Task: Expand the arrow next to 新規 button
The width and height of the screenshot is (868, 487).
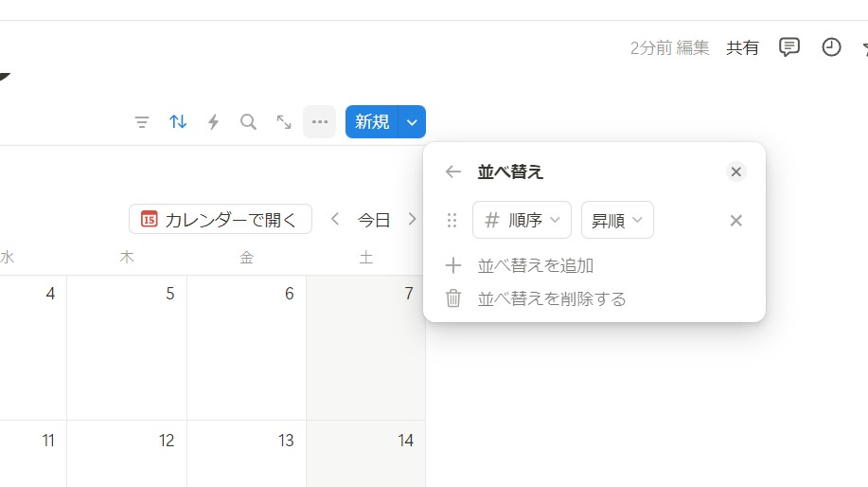Action: [412, 122]
